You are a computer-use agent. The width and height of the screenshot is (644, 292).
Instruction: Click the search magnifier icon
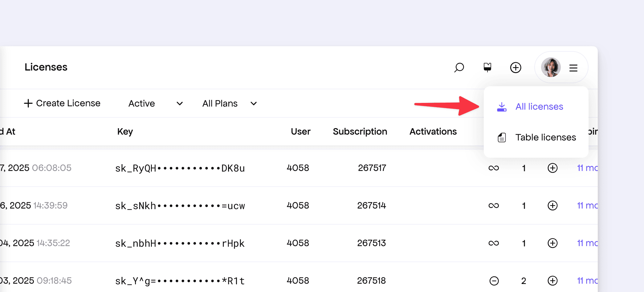[x=459, y=67]
